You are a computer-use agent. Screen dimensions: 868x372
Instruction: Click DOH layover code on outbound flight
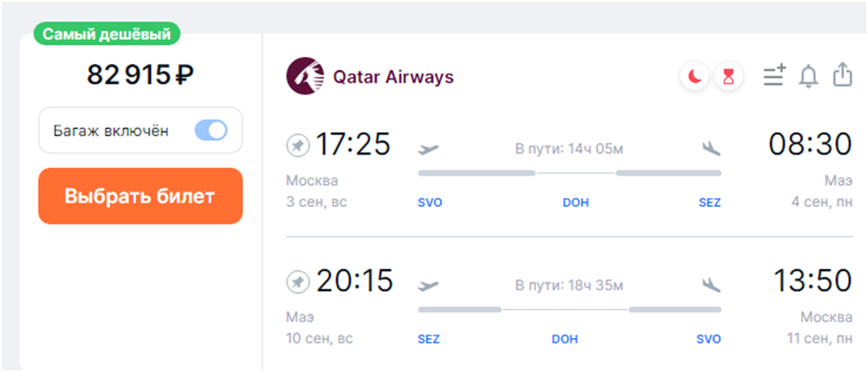tap(576, 202)
